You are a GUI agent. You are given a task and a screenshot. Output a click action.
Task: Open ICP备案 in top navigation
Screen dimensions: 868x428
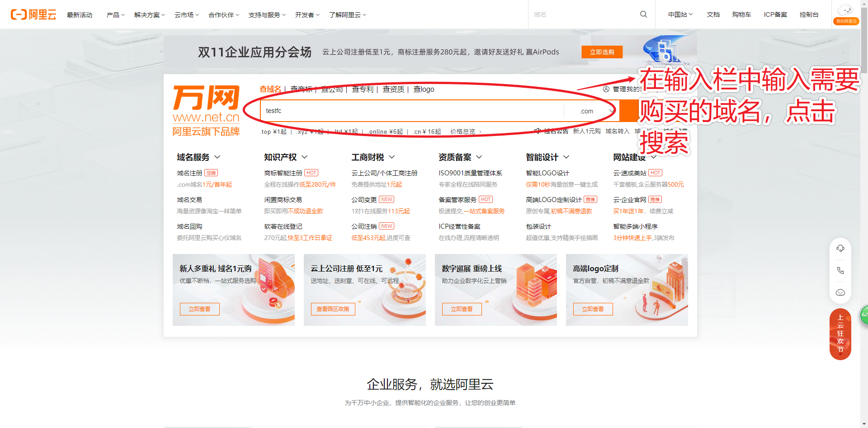[x=775, y=14]
